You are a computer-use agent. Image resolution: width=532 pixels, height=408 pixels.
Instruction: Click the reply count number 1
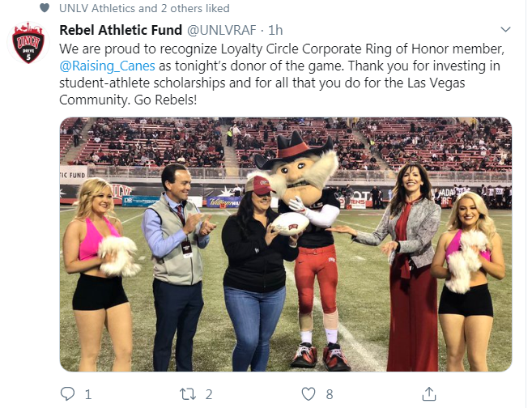87,394
